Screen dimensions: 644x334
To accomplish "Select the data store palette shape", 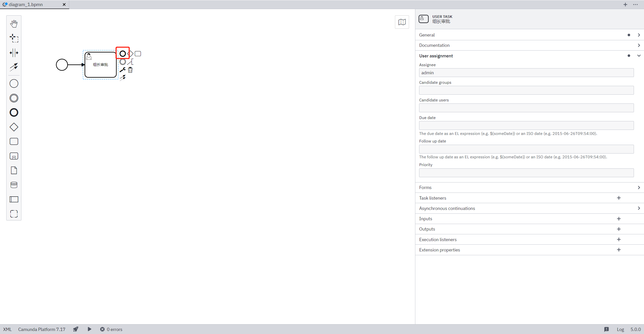I will click(x=14, y=185).
